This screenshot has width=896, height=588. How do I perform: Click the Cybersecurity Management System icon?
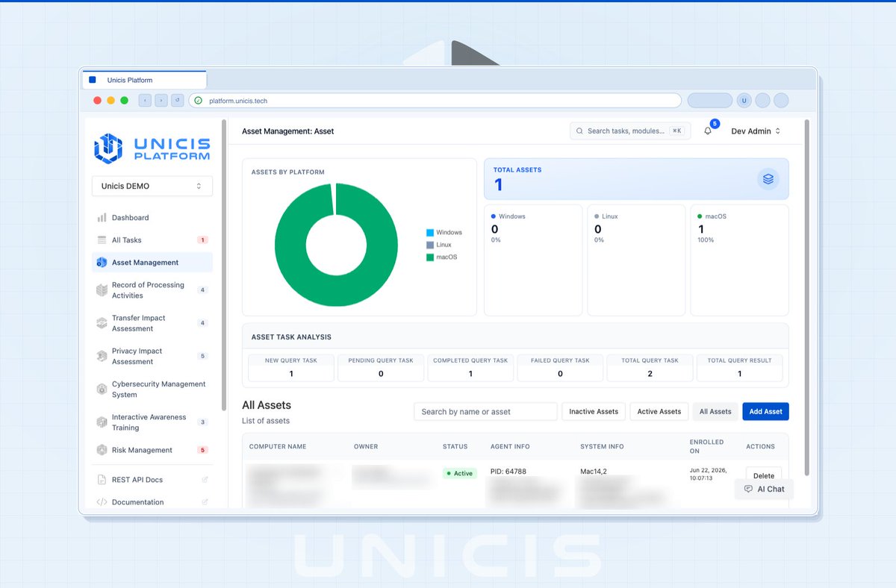pyautogui.click(x=102, y=390)
